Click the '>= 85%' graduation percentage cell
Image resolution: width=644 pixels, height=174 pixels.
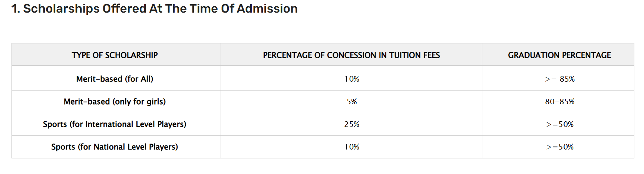[559, 79]
